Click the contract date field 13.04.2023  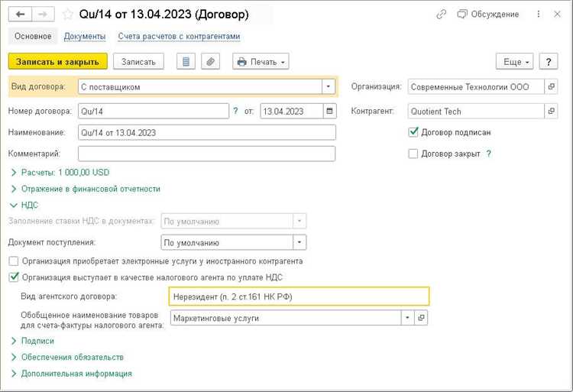pyautogui.click(x=292, y=111)
